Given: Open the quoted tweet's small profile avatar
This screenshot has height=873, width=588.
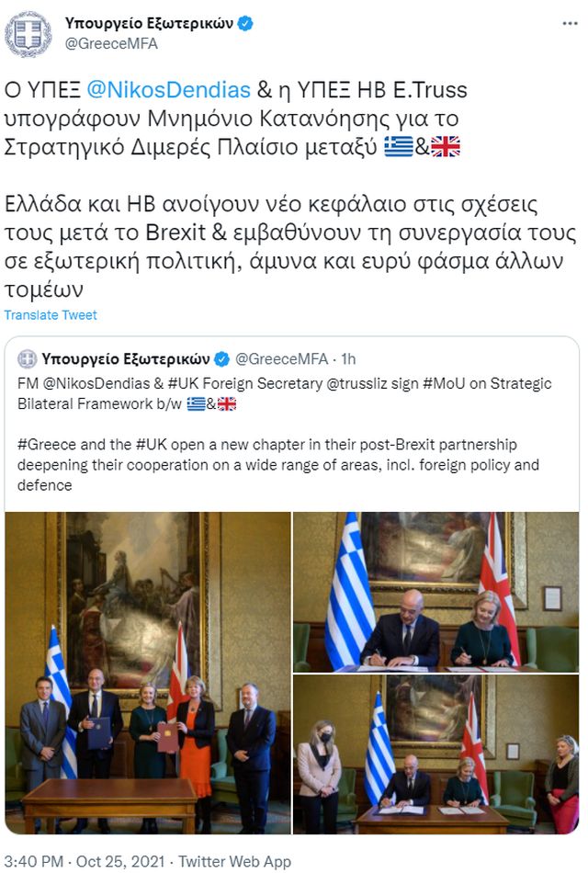Looking at the screenshot, I should (x=28, y=359).
